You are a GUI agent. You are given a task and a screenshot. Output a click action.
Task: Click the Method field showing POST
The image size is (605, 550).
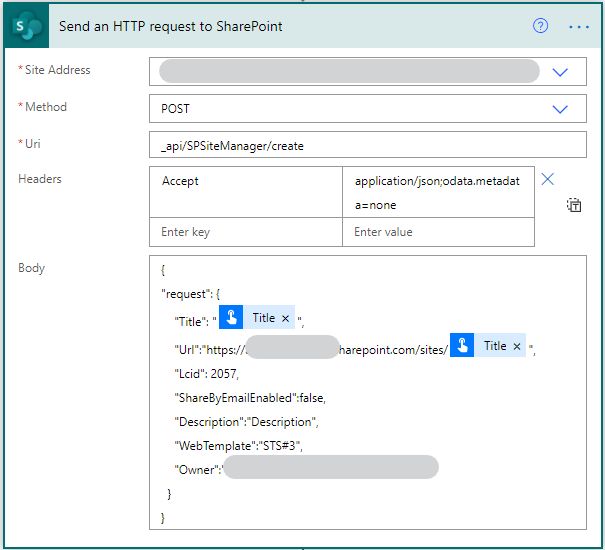coord(368,109)
